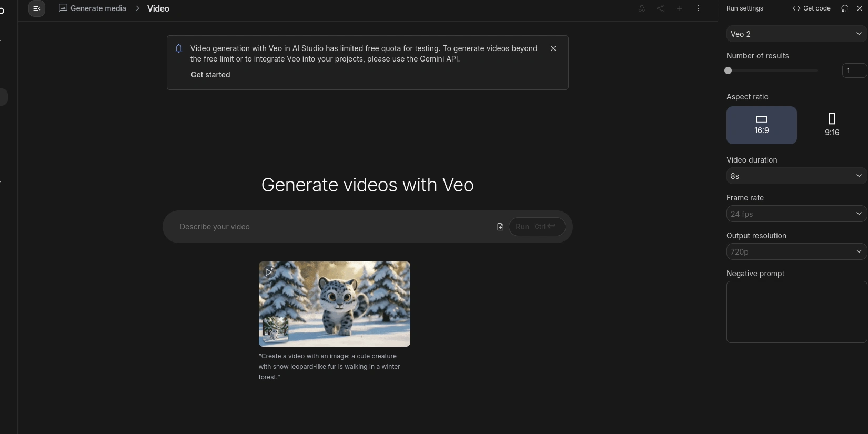Image resolution: width=868 pixels, height=434 pixels.
Task: Go to Generate media breadcrumb
Action: 93,8
